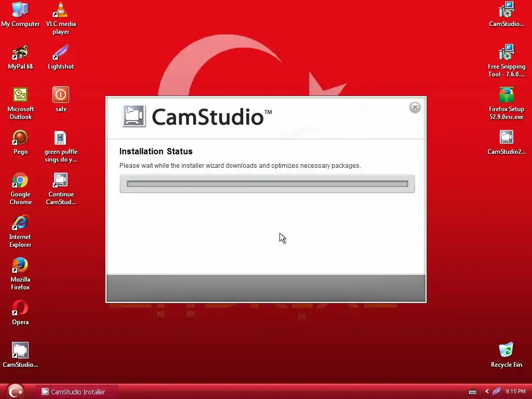Select the VLC media player shortcut
The height and width of the screenshot is (399, 532).
tap(61, 18)
